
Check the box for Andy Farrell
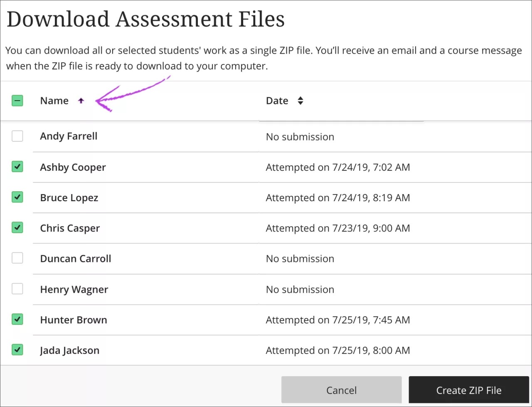click(x=17, y=136)
